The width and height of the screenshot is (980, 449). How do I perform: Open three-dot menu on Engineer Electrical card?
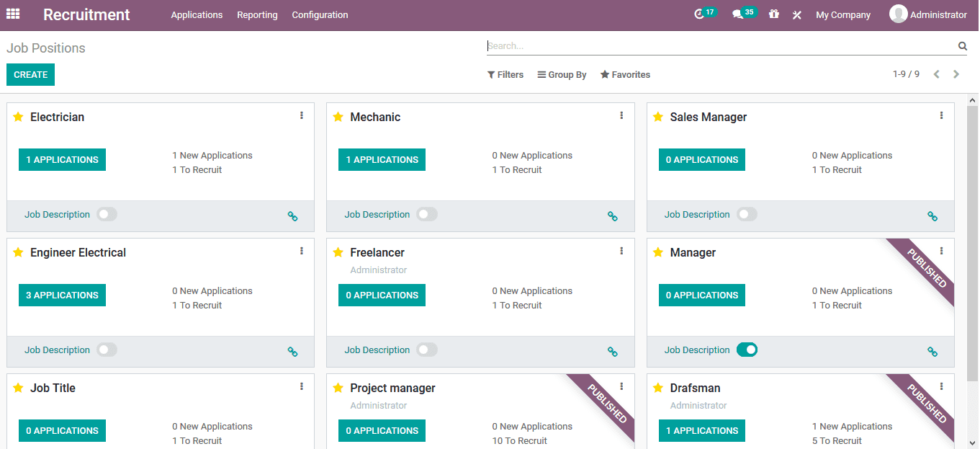coord(302,251)
